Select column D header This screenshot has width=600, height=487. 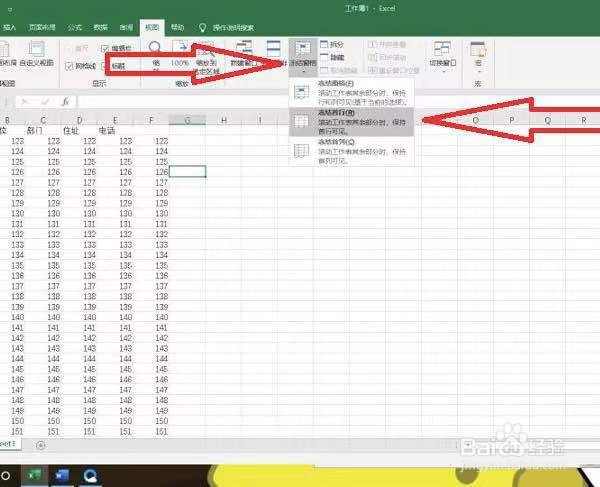tap(79, 120)
